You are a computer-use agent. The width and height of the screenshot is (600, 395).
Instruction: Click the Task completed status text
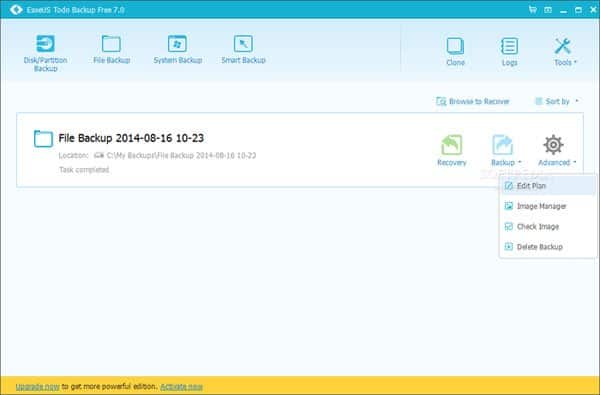(84, 170)
